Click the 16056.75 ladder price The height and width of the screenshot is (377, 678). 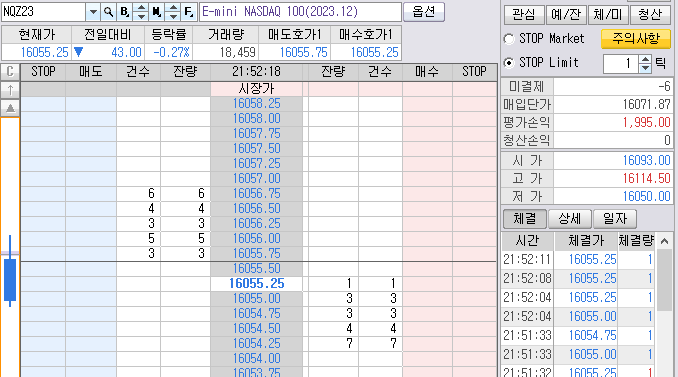pos(256,194)
